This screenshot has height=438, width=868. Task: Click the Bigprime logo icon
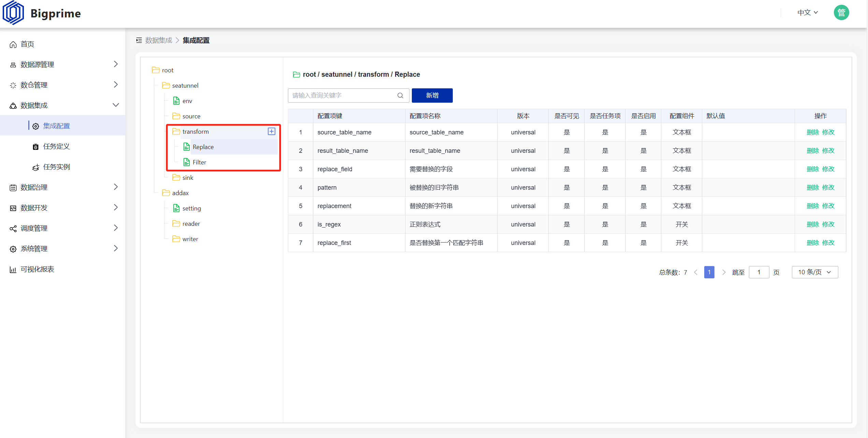(x=13, y=13)
